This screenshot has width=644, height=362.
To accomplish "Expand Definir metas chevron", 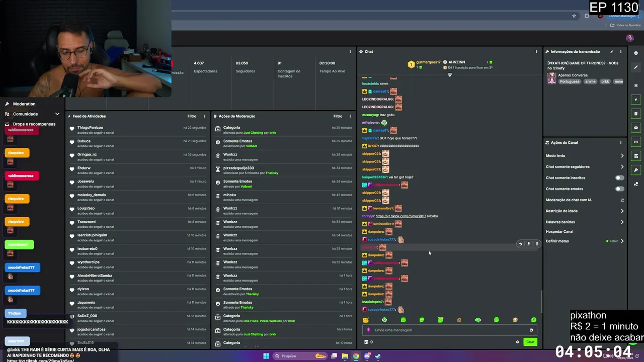I will [x=622, y=241].
